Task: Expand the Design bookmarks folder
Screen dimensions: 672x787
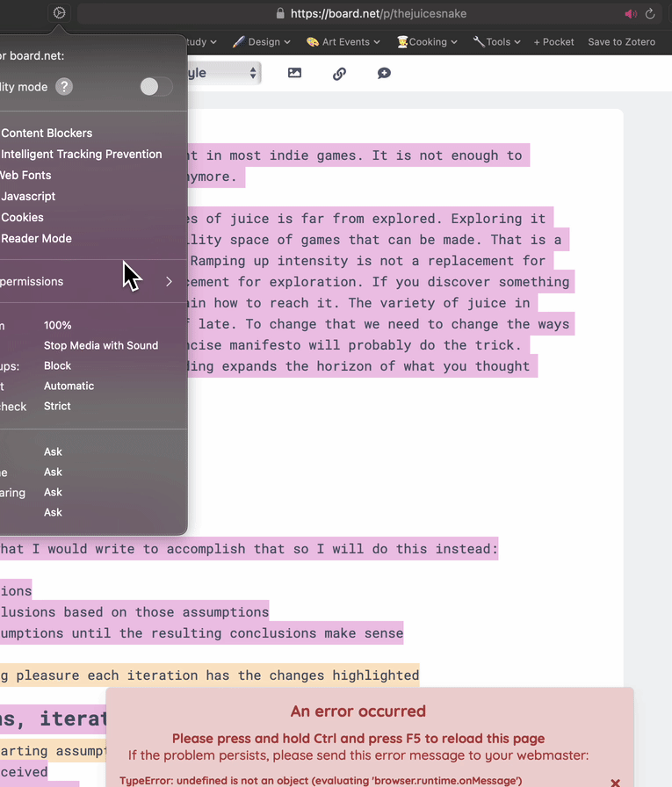Action: [x=262, y=41]
